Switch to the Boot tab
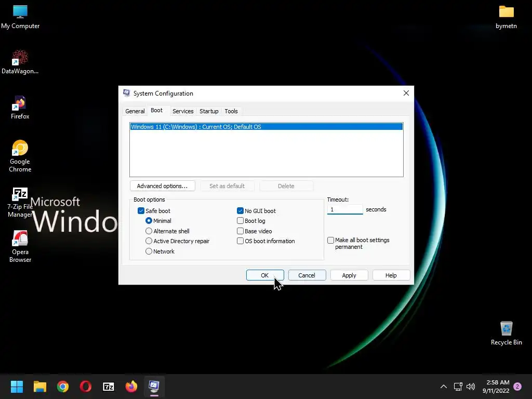The height and width of the screenshot is (399, 532). pos(157,110)
